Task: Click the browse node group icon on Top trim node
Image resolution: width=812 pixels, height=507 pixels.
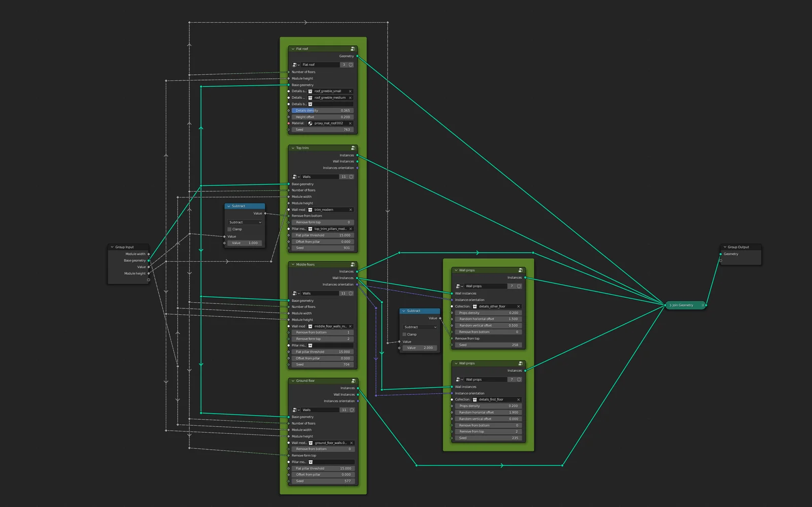Action: point(295,177)
